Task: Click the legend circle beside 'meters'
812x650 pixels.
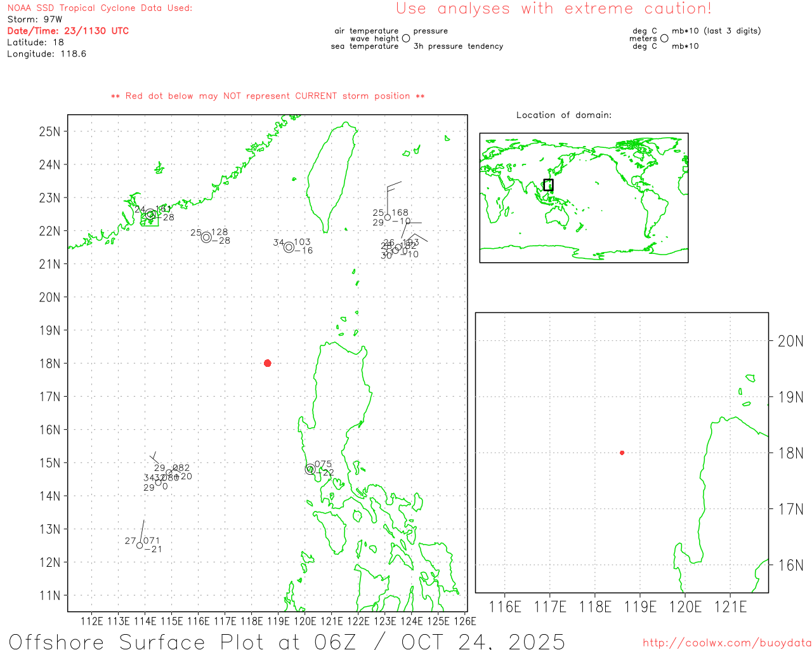Action: click(664, 39)
